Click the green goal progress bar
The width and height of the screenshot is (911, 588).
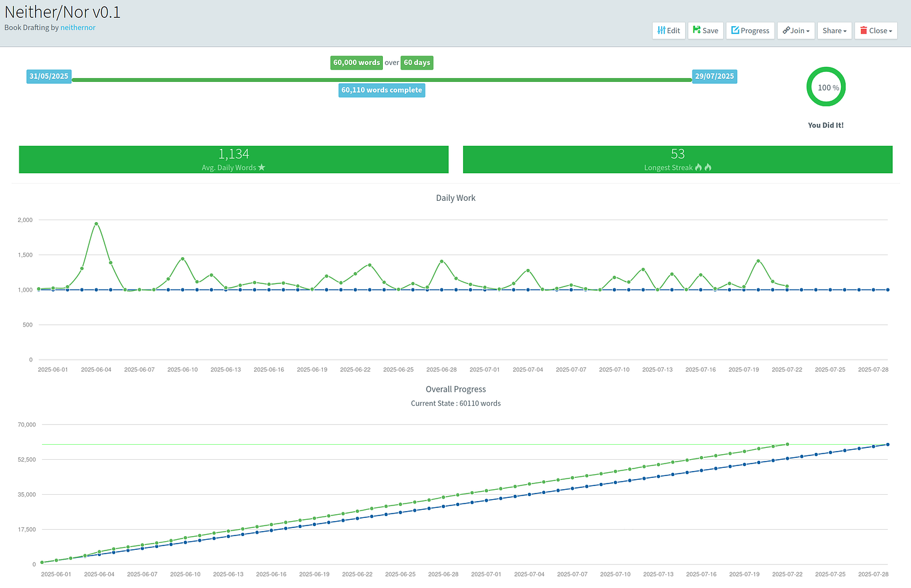(382, 80)
